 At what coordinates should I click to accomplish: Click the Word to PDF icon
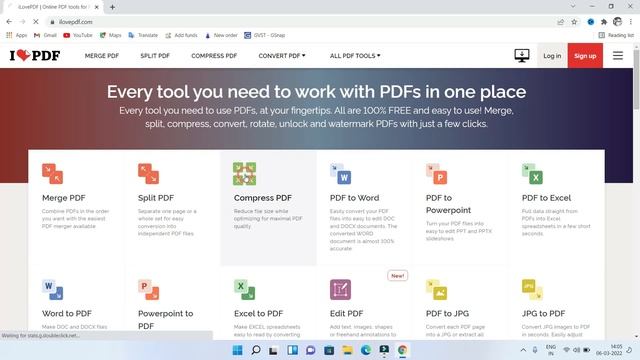coord(52,289)
